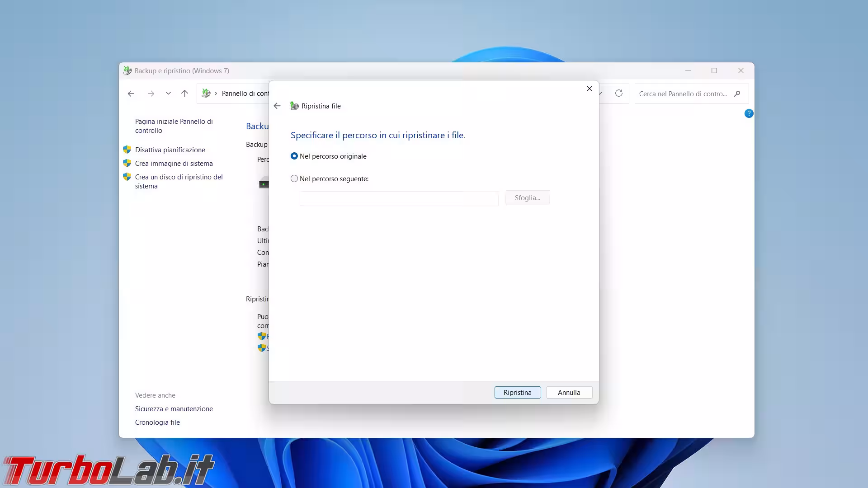868x488 pixels.
Task: Refresh the Control Panel view
Action: [619, 93]
